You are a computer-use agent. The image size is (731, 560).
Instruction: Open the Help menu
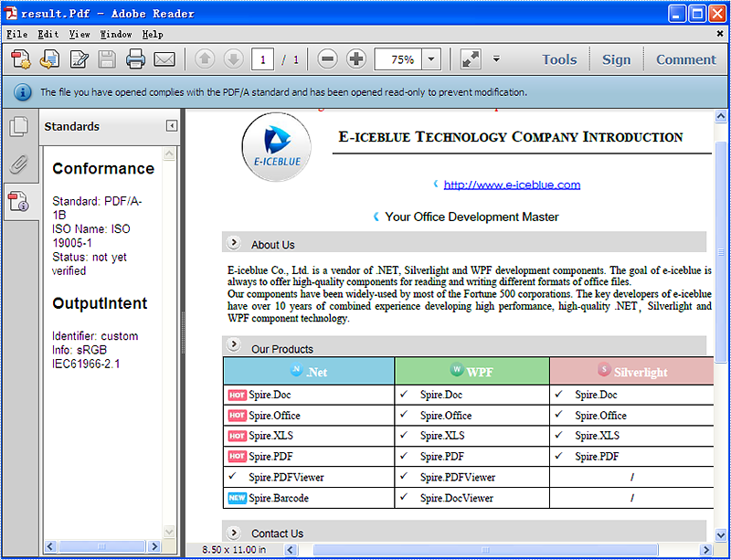point(153,35)
